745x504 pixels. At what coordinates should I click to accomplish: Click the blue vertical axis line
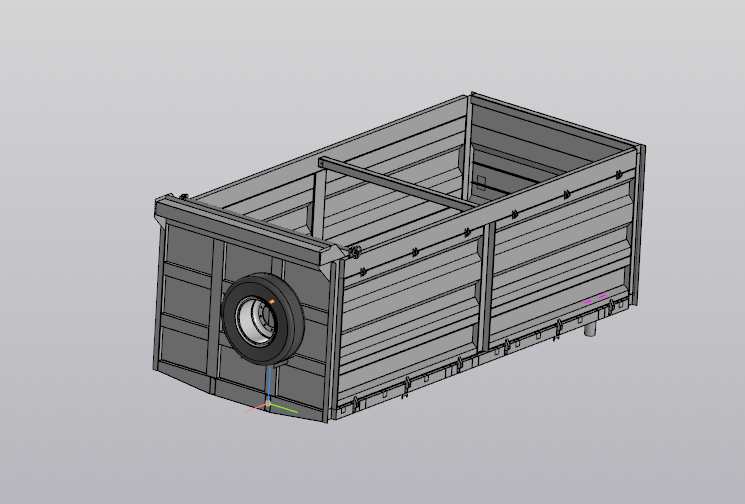[269, 384]
